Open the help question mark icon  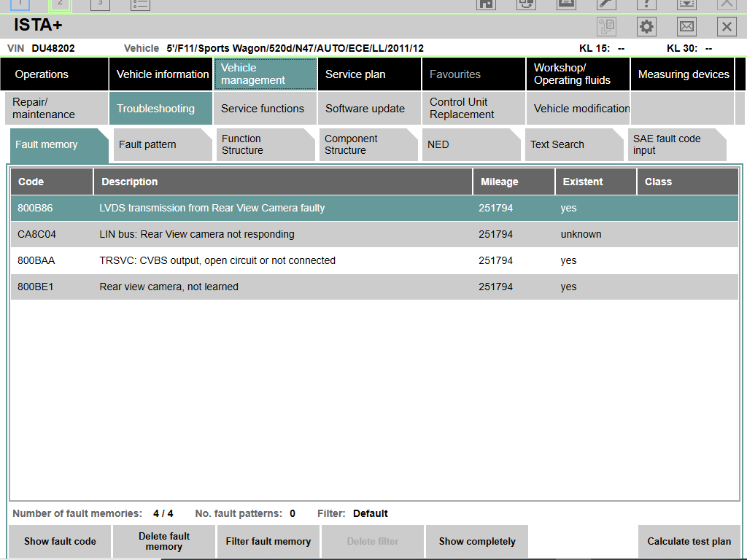pyautogui.click(x=646, y=4)
